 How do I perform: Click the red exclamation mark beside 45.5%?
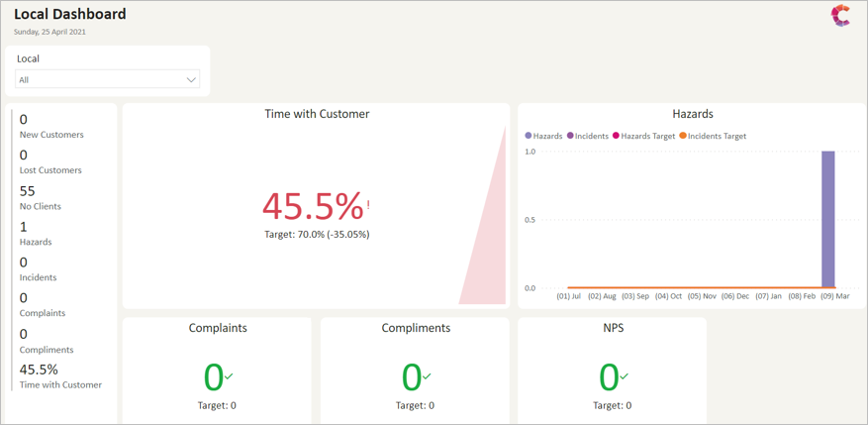tap(369, 205)
